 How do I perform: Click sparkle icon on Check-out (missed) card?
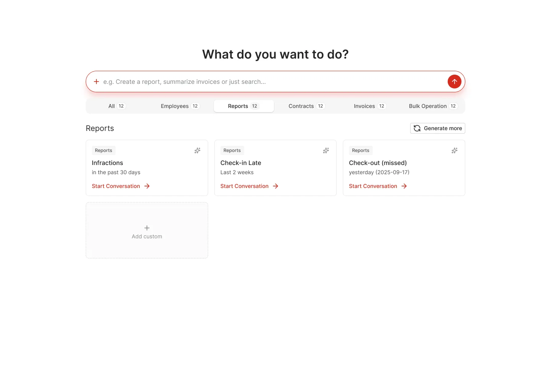[455, 150]
